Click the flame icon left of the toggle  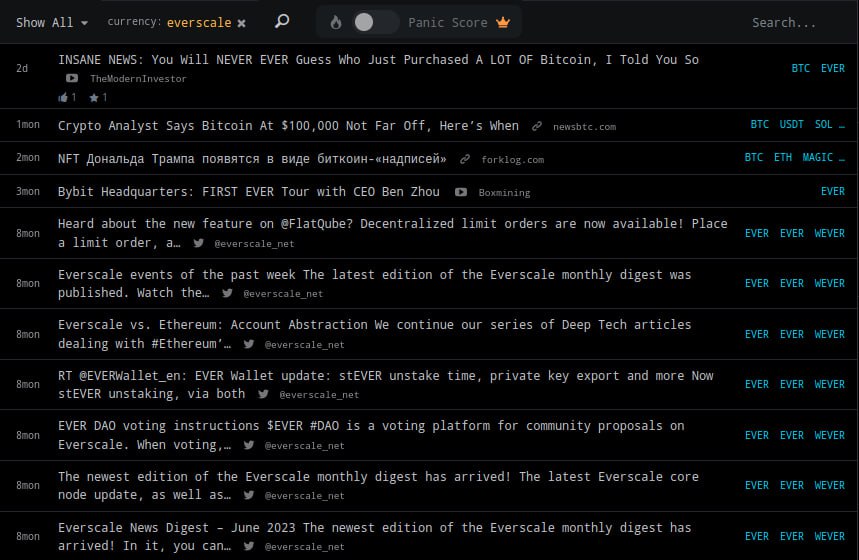click(335, 22)
